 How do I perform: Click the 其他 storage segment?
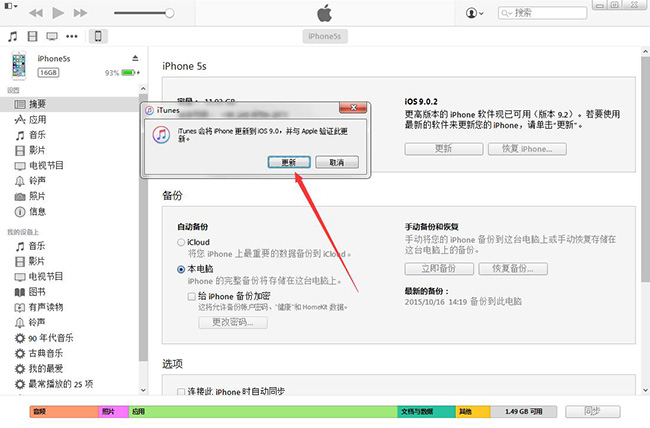pyautogui.click(x=473, y=411)
